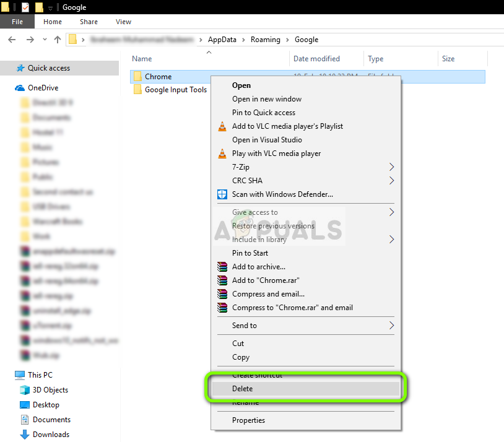Expand the CRC SHA submenu arrow
The image size is (504, 442).
(391, 180)
